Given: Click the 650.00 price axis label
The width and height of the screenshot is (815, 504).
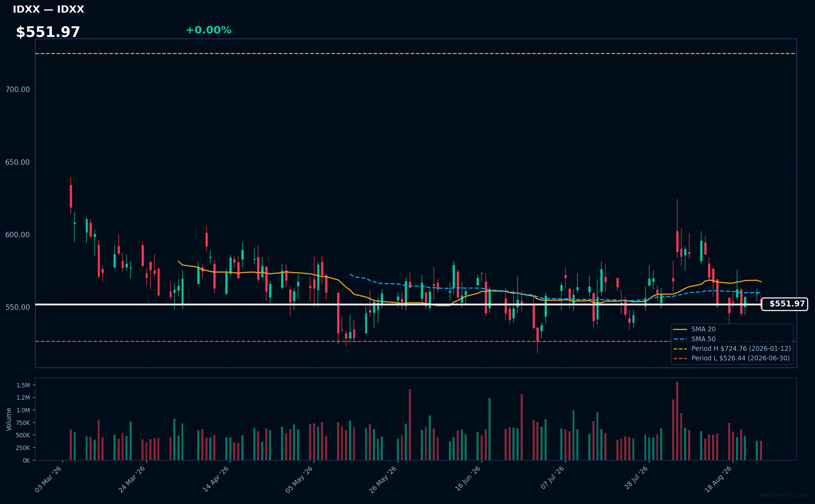Looking at the screenshot, I should coord(17,162).
